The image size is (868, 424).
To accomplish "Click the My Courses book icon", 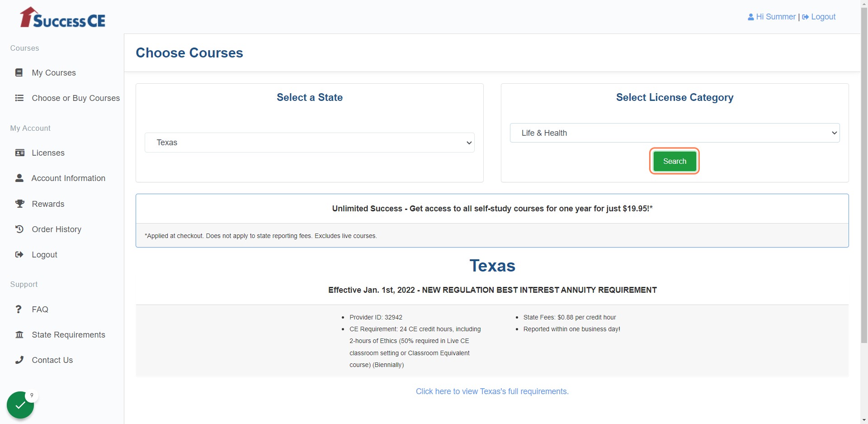I will pyautogui.click(x=19, y=72).
